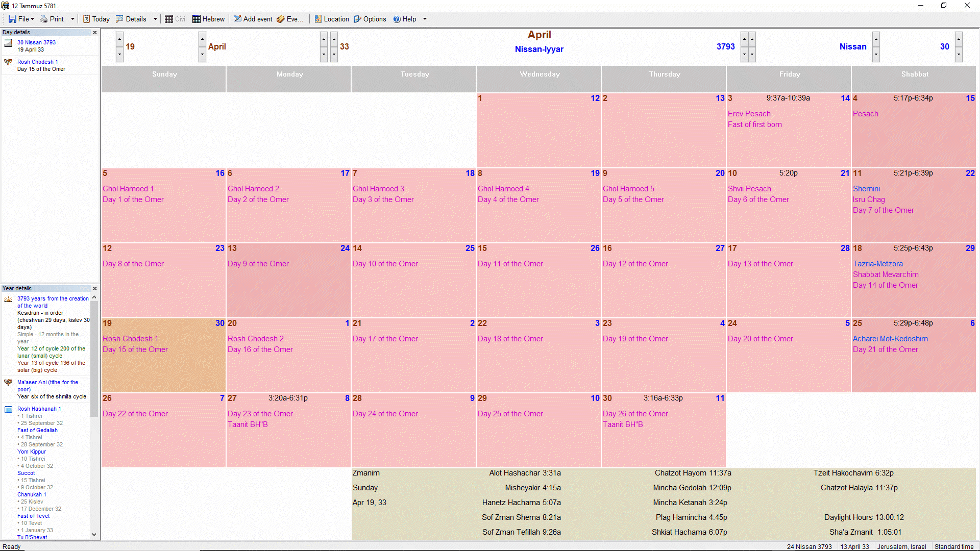
Task: Expand the Details dropdown arrow
Action: coord(155,19)
